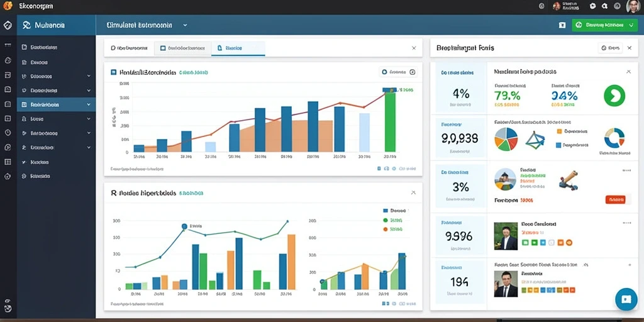644x322 pixels.
Task: Click the red button in the right panel
Action: (615, 199)
